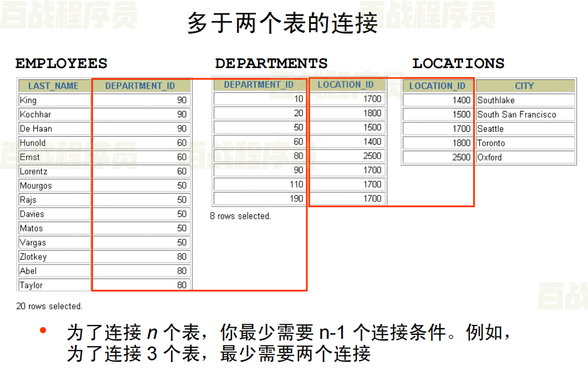Select the Kochhar last name cell
Image resolution: width=588 pixels, height=374 pixels.
(x=54, y=114)
